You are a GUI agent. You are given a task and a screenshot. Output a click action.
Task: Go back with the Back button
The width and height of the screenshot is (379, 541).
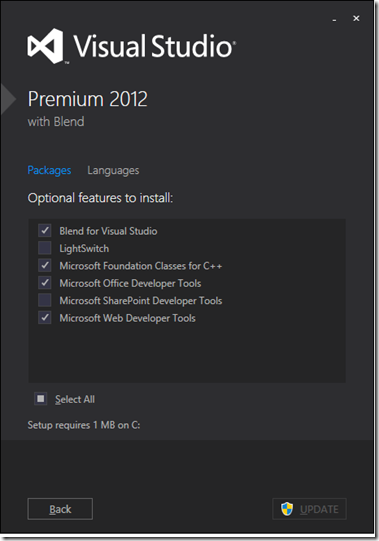click(60, 509)
